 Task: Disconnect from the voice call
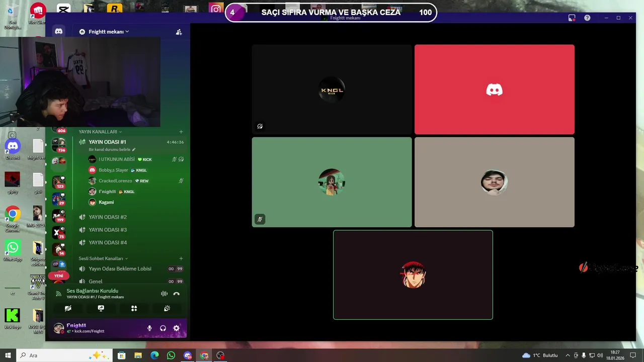pyautogui.click(x=176, y=294)
